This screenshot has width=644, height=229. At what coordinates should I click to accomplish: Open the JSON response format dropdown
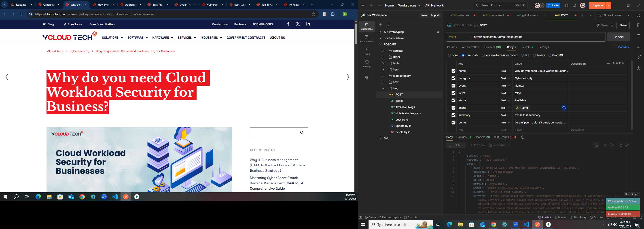(x=456, y=145)
